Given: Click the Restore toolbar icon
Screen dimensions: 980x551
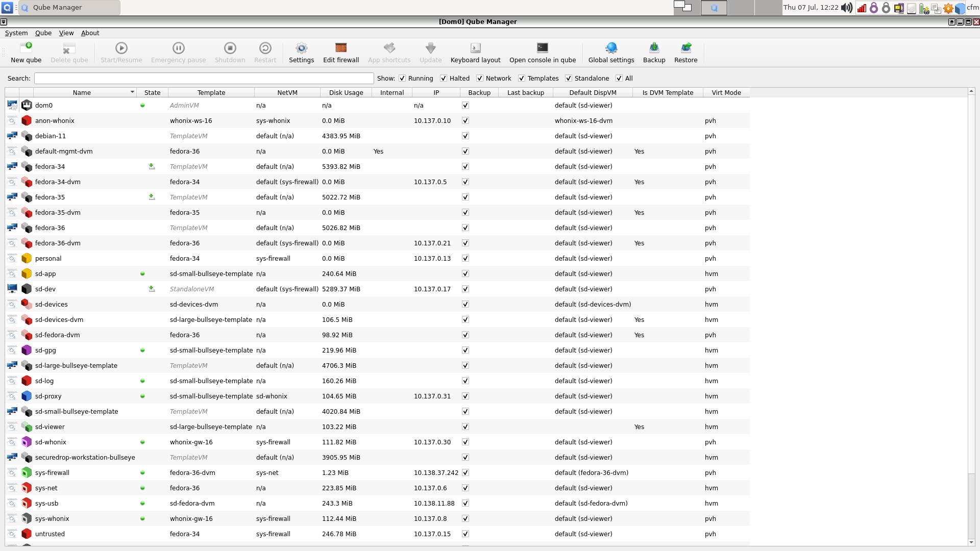Looking at the screenshot, I should [x=685, y=48].
